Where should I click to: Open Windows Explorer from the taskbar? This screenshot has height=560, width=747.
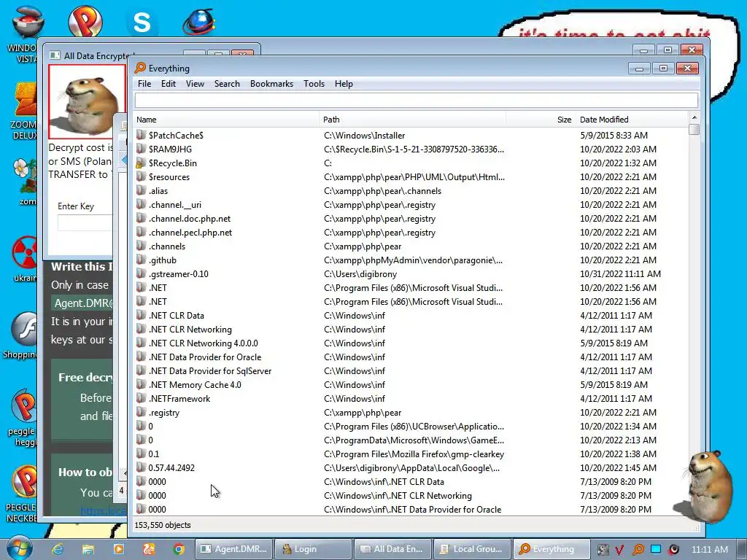pyautogui.click(x=88, y=549)
